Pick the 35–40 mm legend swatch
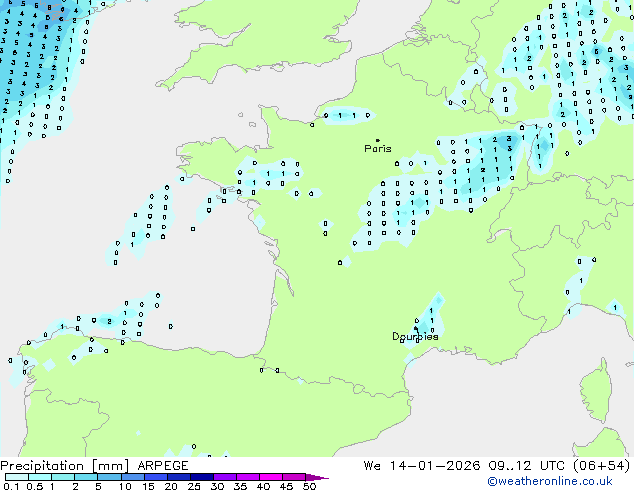The height and width of the screenshot is (490, 634). [248, 477]
